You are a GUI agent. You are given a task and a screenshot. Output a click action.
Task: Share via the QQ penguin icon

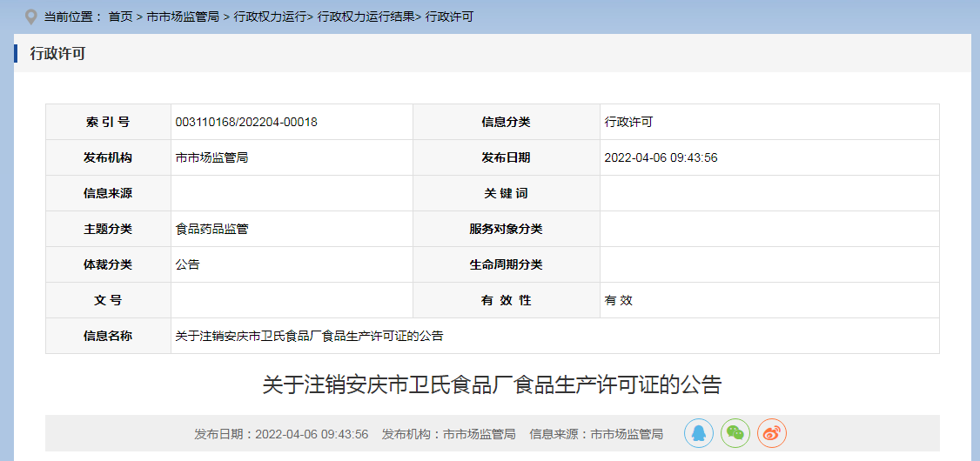click(699, 433)
